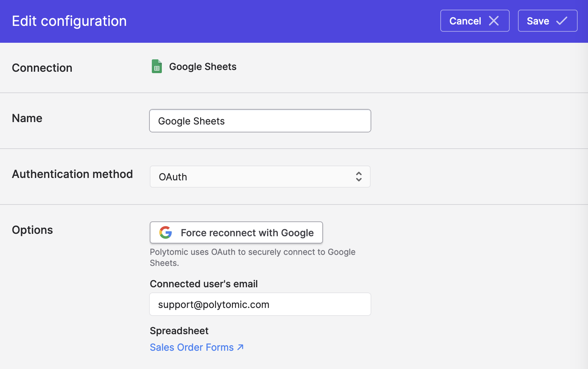Click the Google Sheets file icon

[x=157, y=66]
